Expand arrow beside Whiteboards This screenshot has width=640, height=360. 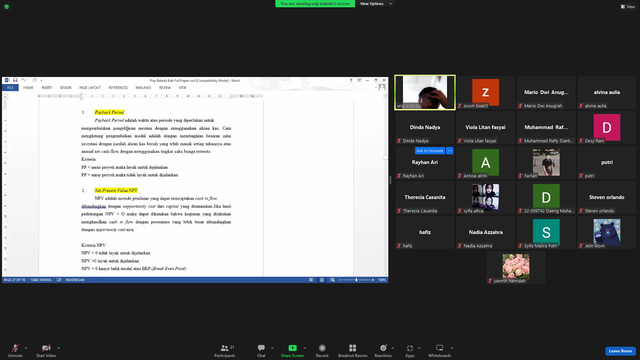[452, 348]
